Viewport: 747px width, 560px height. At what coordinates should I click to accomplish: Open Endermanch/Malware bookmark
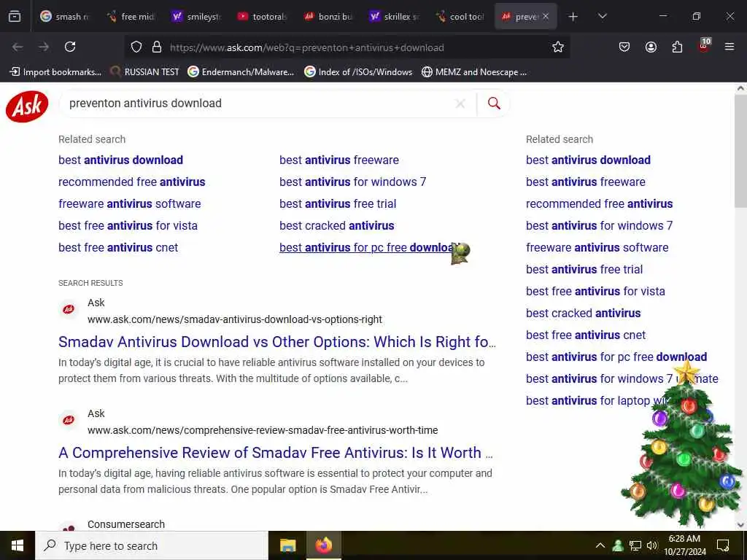pyautogui.click(x=241, y=72)
